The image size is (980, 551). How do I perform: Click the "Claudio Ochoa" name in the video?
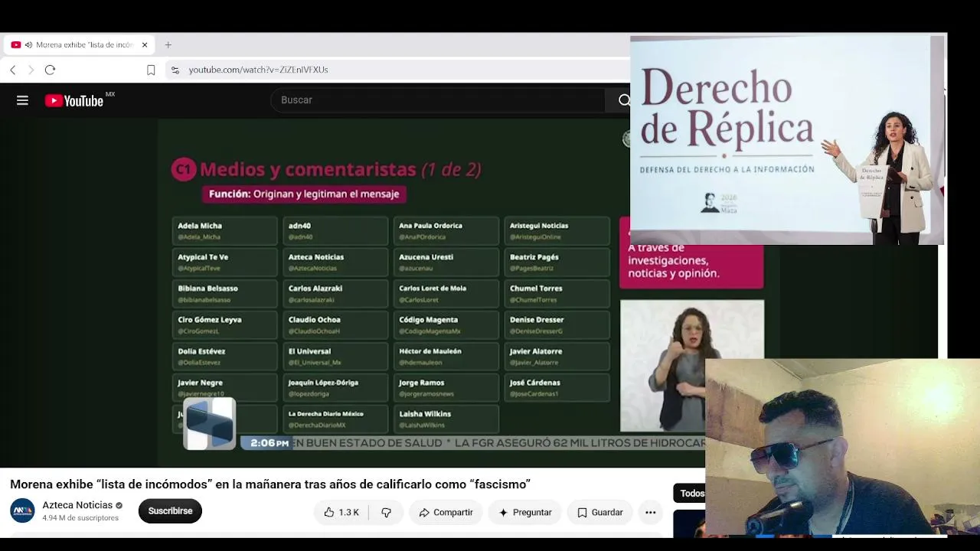(315, 320)
